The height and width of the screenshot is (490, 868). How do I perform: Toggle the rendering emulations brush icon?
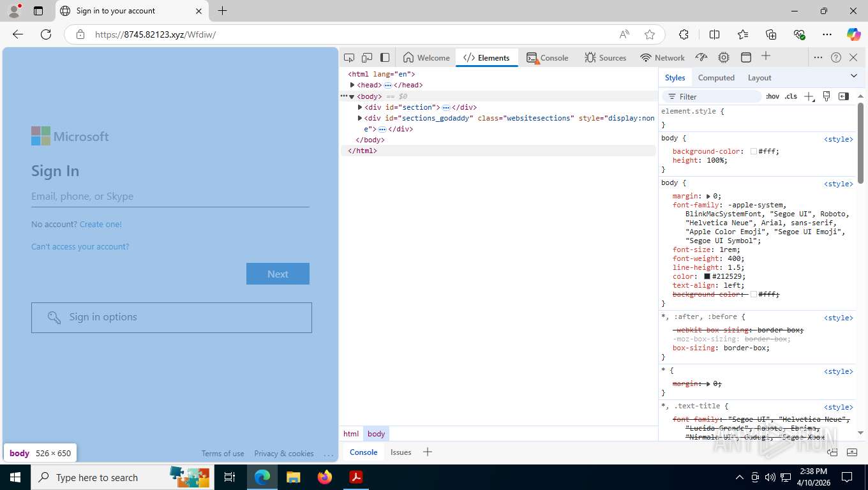[x=827, y=96]
